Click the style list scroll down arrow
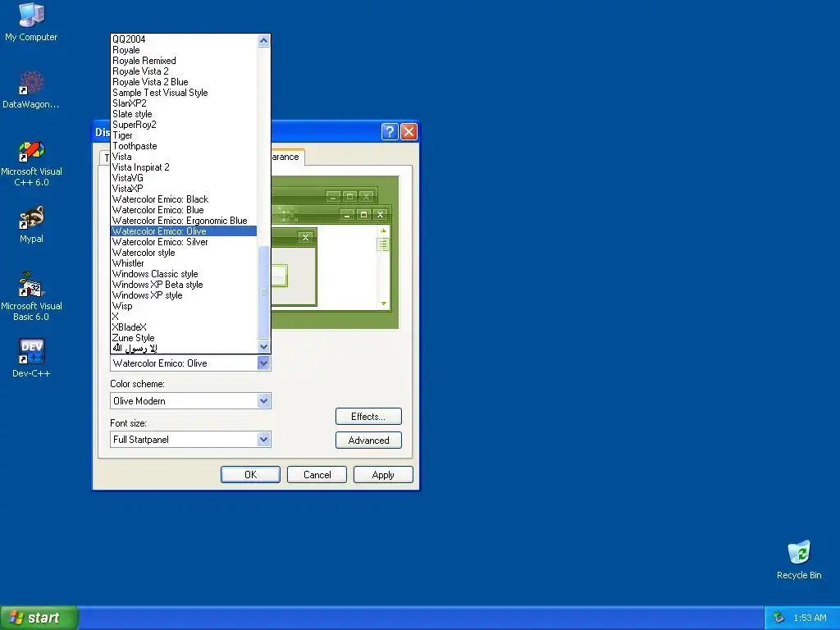This screenshot has width=840, height=630. click(263, 347)
